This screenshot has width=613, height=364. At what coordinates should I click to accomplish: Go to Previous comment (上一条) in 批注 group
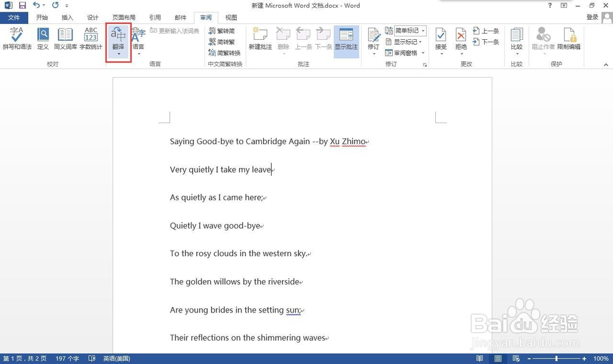click(x=303, y=39)
